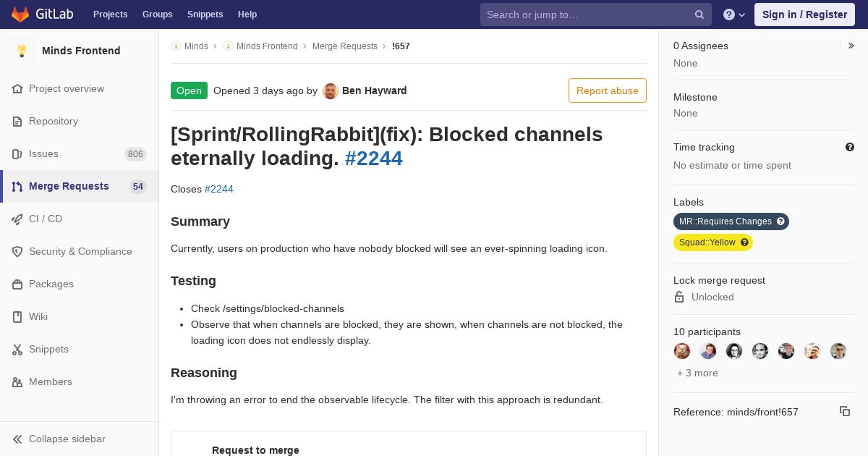
Task: Open the Groups menu
Action: click(x=157, y=14)
